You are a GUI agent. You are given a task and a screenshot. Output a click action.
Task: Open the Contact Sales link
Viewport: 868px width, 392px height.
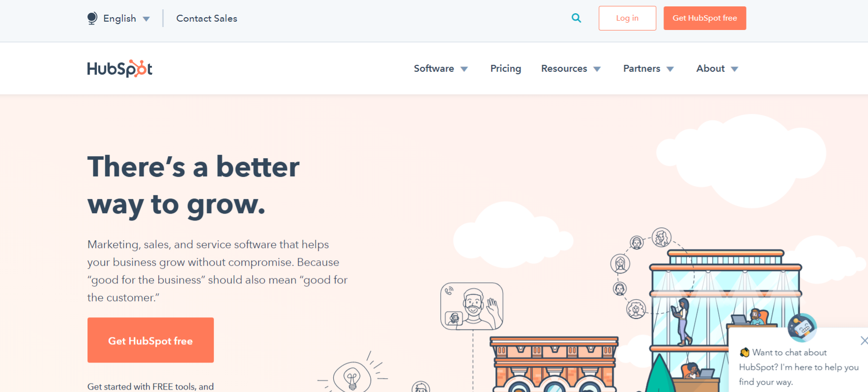[x=206, y=18]
